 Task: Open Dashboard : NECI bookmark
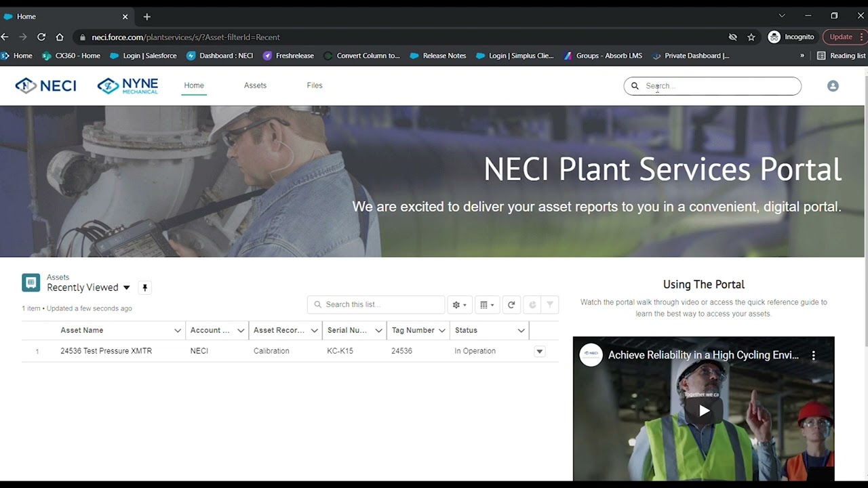tap(220, 56)
